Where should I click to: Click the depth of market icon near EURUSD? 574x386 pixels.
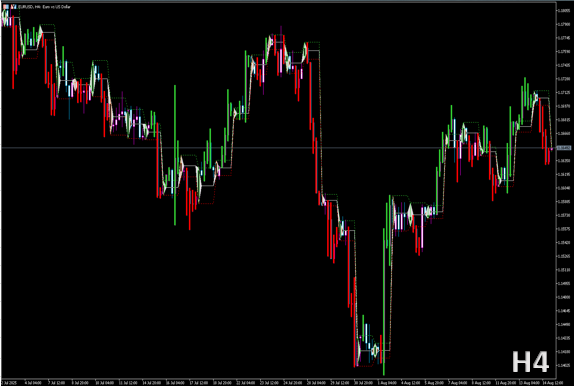pos(13,7)
